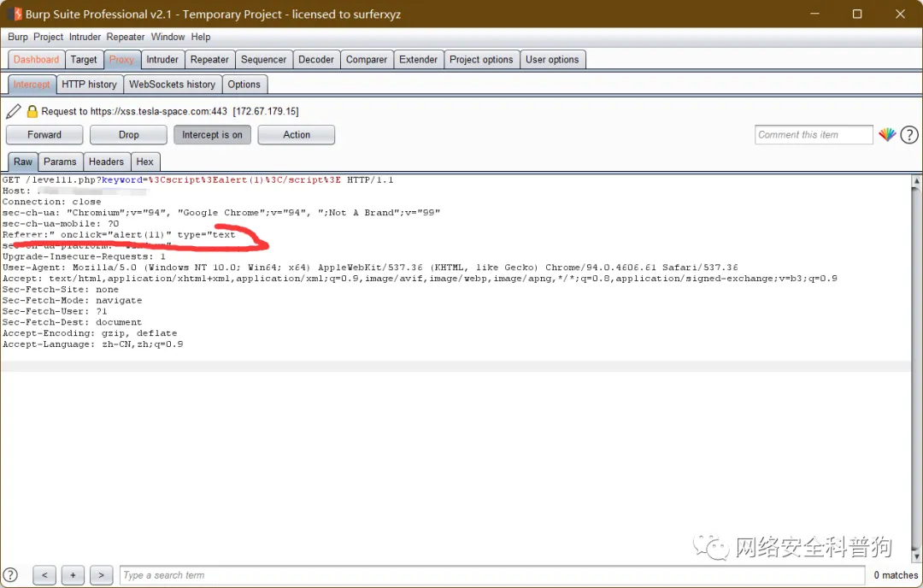Click the previous match arrow button
Viewport: 923px width, 588px height.
point(44,575)
